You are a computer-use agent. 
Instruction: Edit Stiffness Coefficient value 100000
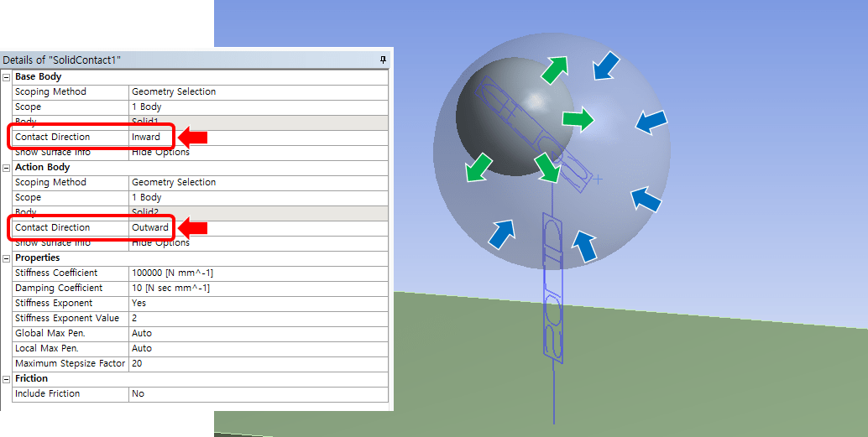(258, 273)
